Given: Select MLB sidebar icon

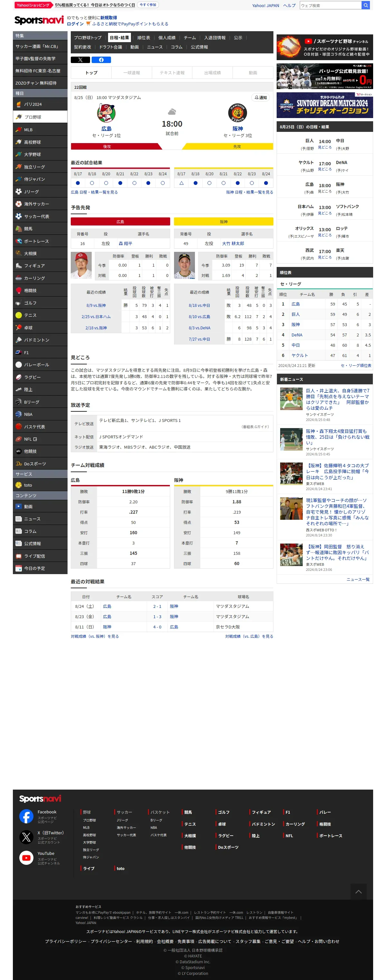Looking at the screenshot, I should 19,129.
